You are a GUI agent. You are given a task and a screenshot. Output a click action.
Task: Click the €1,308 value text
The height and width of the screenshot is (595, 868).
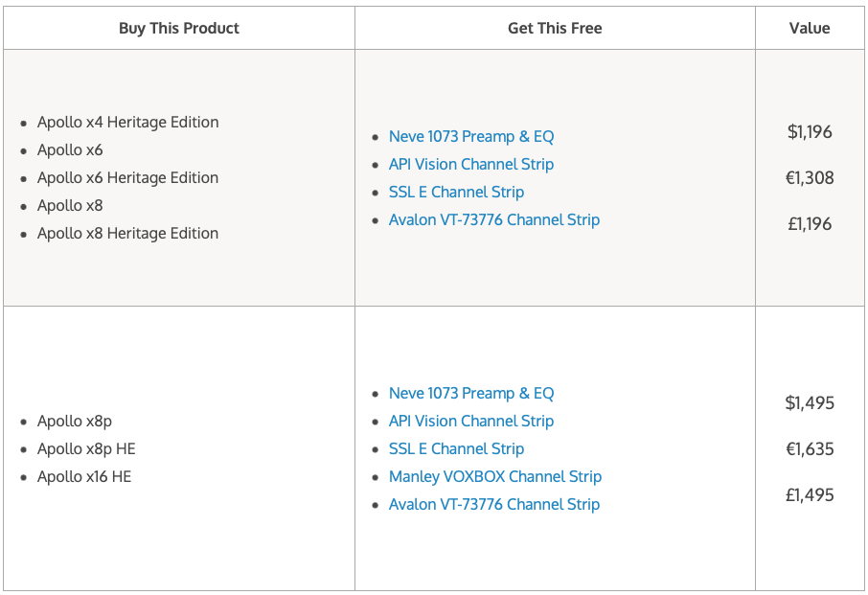pyautogui.click(x=810, y=178)
